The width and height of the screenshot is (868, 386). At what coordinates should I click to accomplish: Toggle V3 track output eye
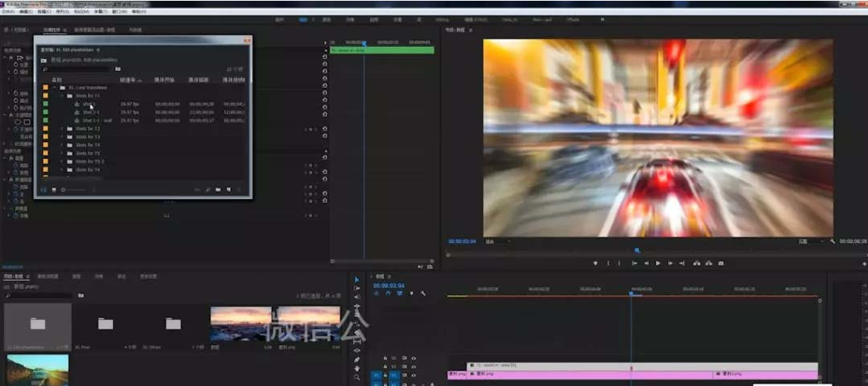click(x=414, y=358)
